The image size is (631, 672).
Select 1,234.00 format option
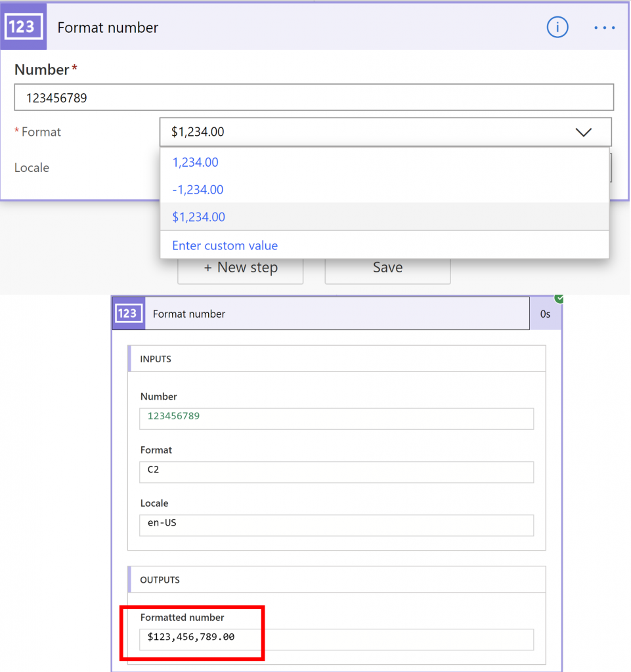(384, 163)
